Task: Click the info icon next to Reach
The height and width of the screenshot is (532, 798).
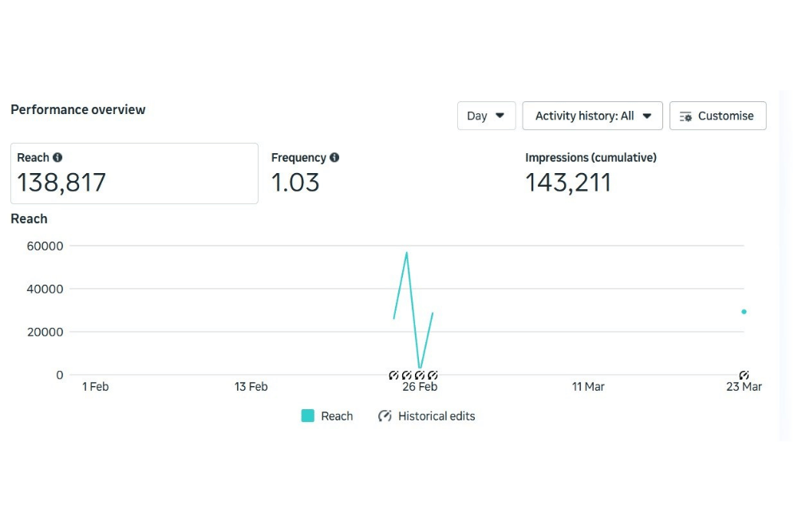Action: [57, 158]
